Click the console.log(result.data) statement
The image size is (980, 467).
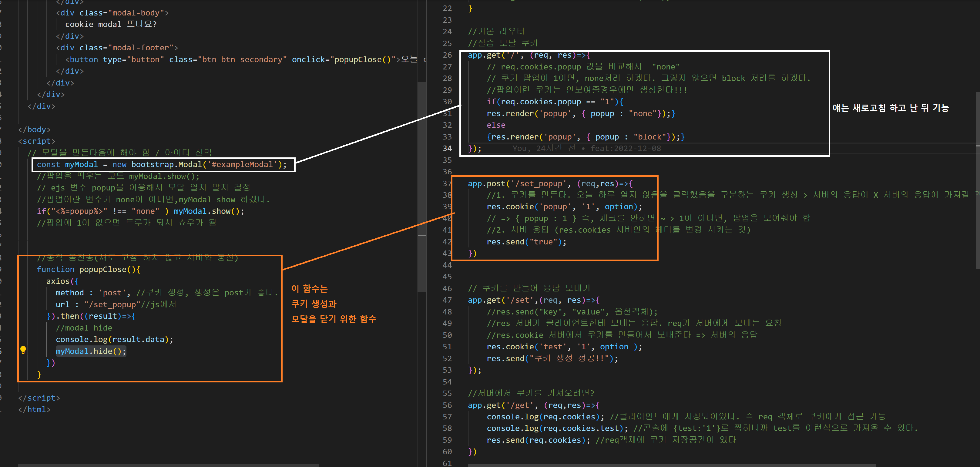114,339
